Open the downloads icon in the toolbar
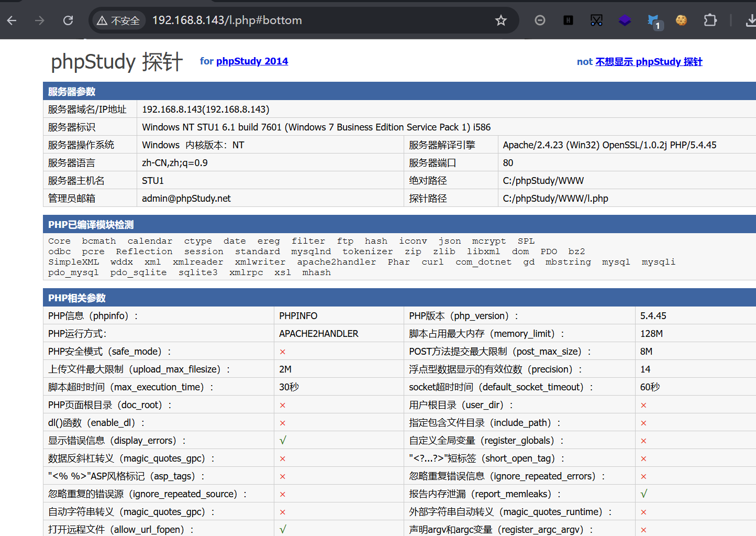 [x=751, y=20]
